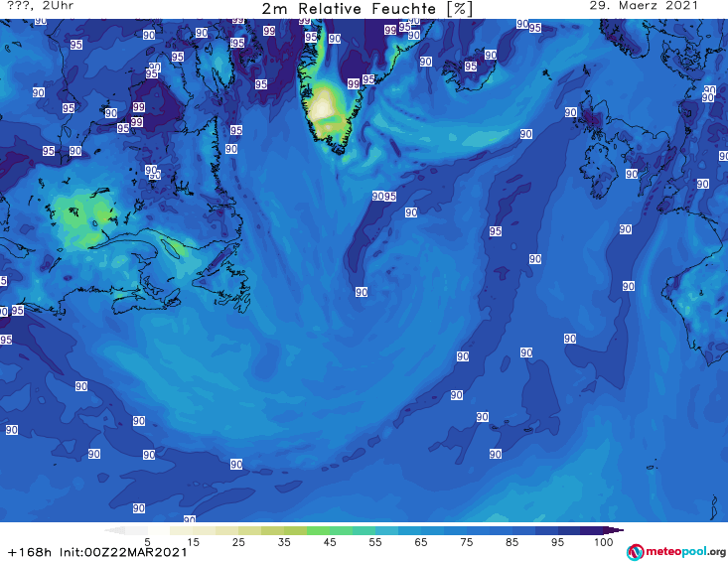Click the pale grey arrow at legend's low end
Image resolution: width=728 pixels, height=562 pixels.
click(x=114, y=530)
